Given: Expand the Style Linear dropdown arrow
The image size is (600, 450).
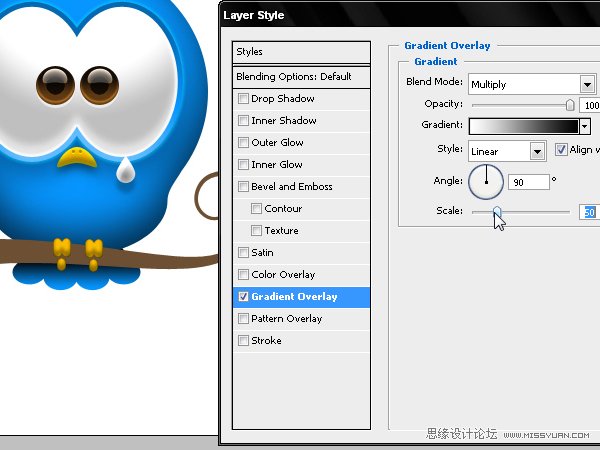Looking at the screenshot, I should point(537,152).
